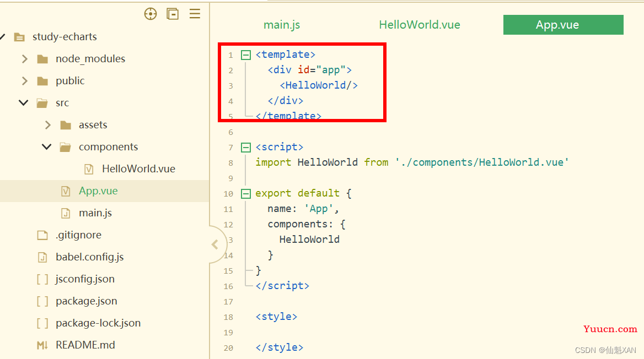Image resolution: width=644 pixels, height=359 pixels.
Task: Click line number 17 in the gutter
Action: [x=228, y=302]
